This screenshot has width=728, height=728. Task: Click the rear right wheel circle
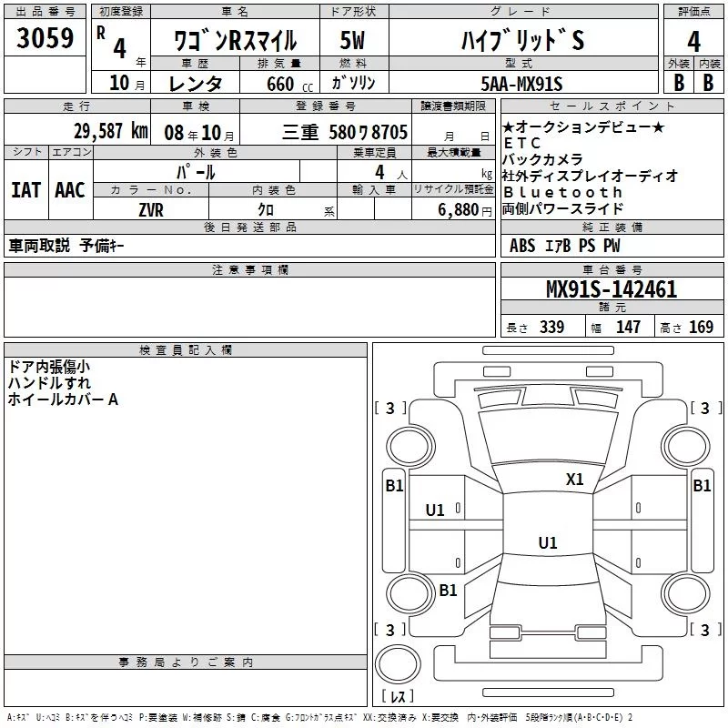(x=685, y=593)
